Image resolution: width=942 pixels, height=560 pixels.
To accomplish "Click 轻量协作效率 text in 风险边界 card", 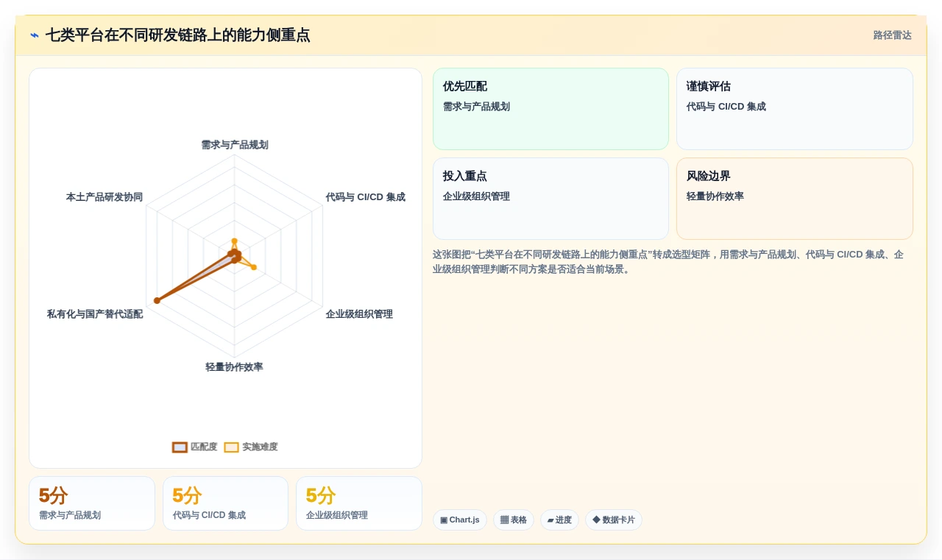I will point(715,196).
